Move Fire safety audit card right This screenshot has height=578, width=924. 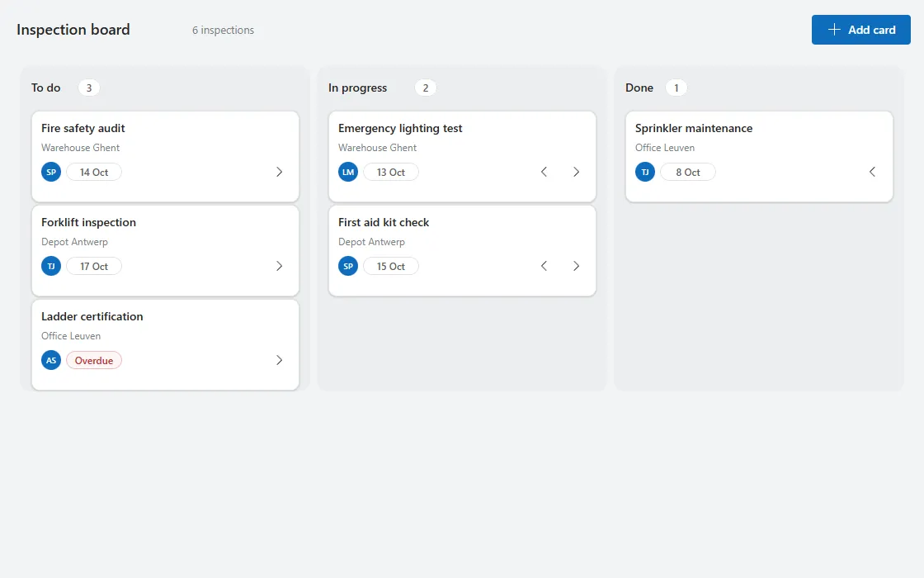pos(280,173)
